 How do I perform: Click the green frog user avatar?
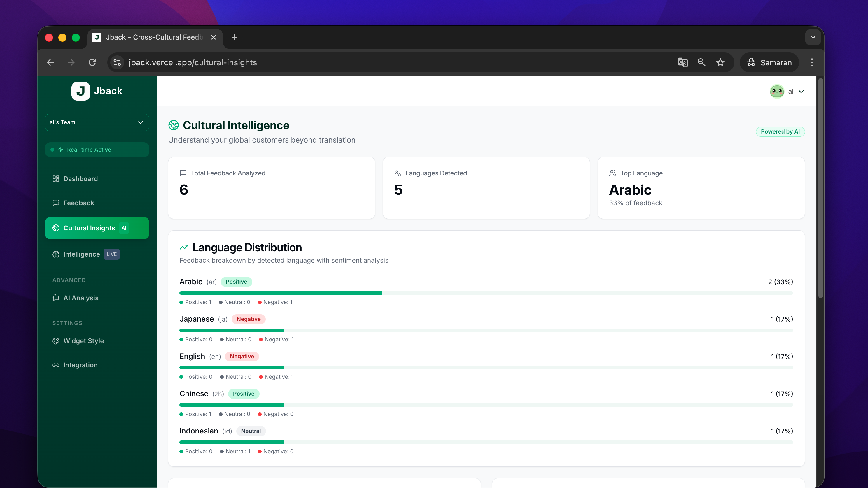(x=777, y=91)
